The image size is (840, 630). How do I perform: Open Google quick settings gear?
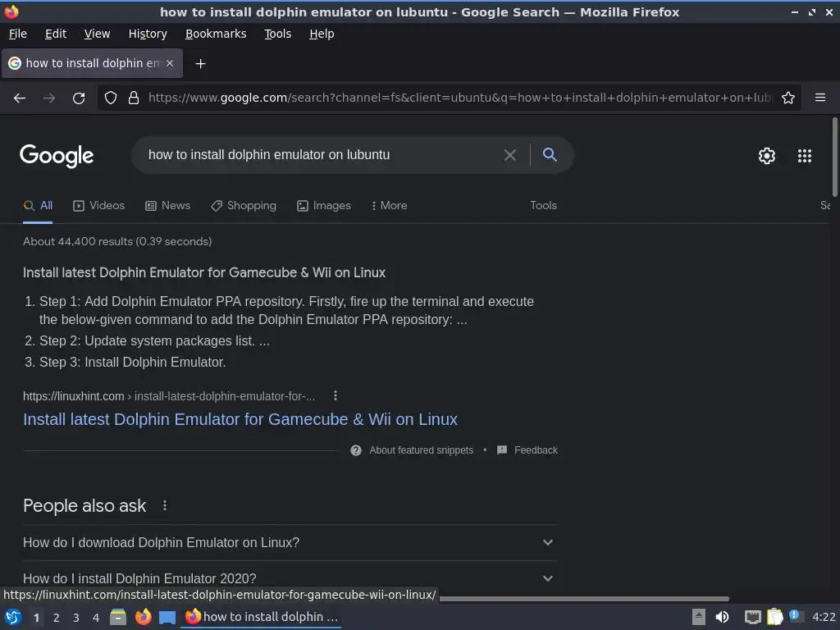767,155
